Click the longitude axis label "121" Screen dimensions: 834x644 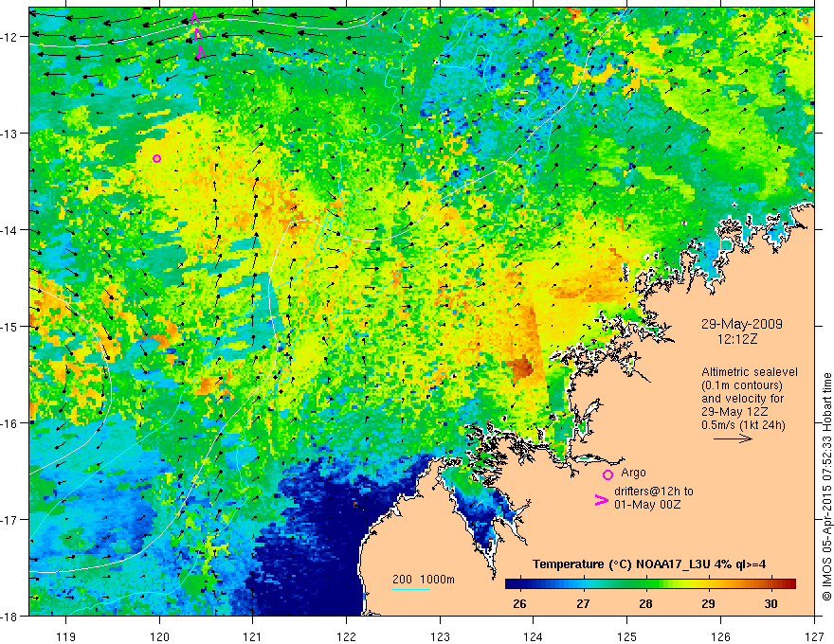(x=253, y=636)
